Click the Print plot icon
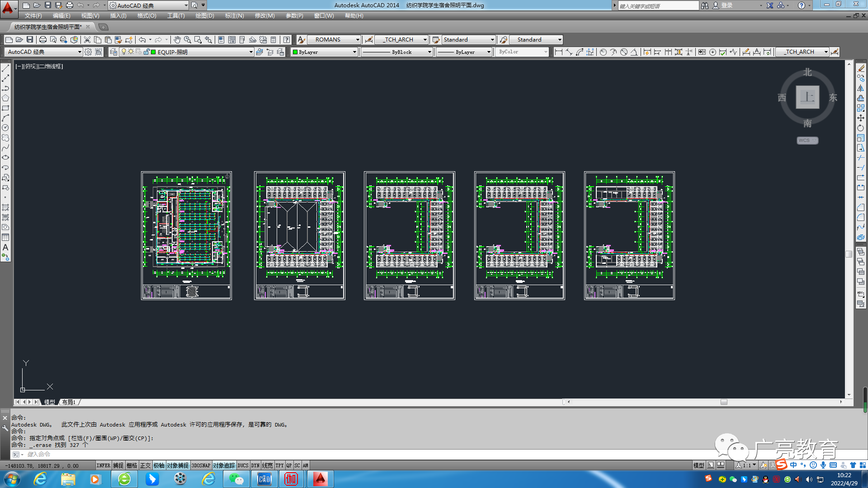The image size is (868, 488). tap(43, 40)
